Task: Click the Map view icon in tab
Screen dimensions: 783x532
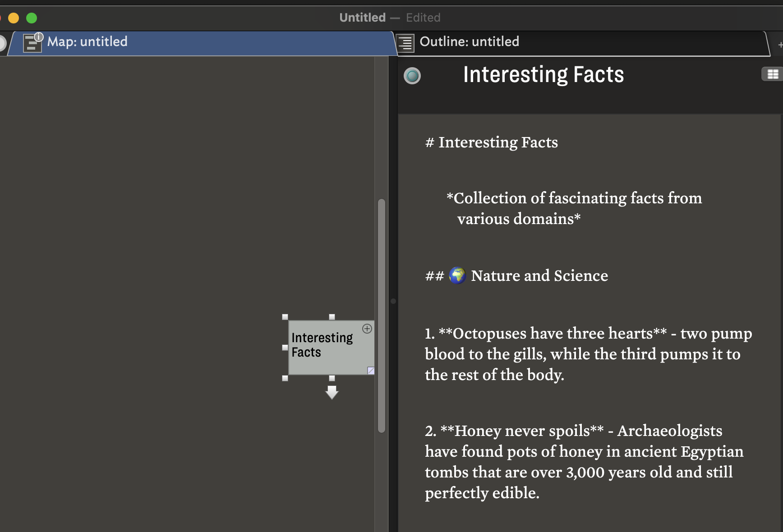Action: point(32,42)
